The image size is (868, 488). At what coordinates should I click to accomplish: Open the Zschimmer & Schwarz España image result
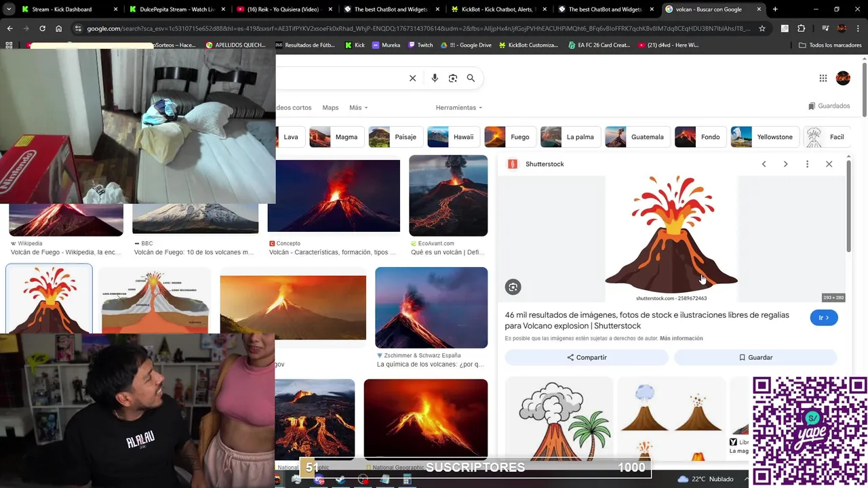click(431, 308)
